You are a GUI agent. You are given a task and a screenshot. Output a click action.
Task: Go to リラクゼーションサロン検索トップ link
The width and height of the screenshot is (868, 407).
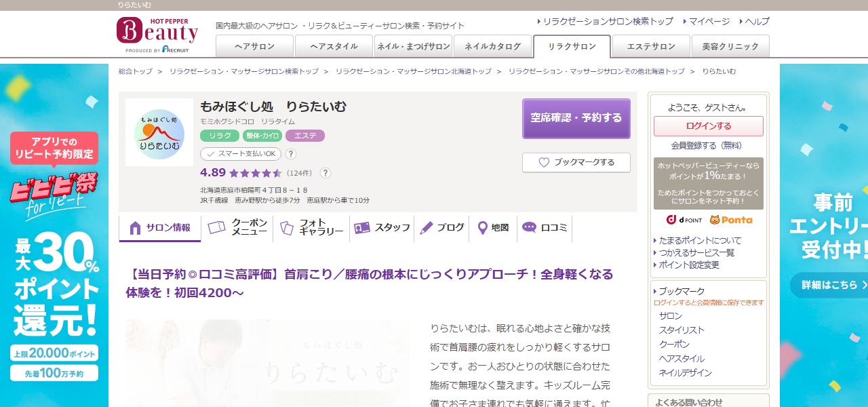608,22
